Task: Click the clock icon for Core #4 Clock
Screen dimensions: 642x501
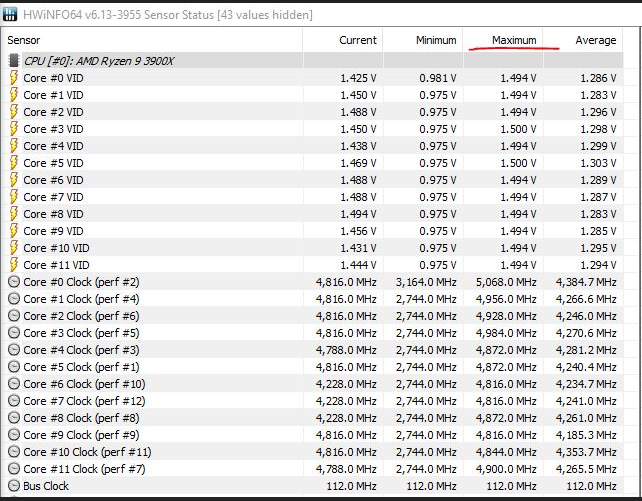Action: pyautogui.click(x=14, y=350)
